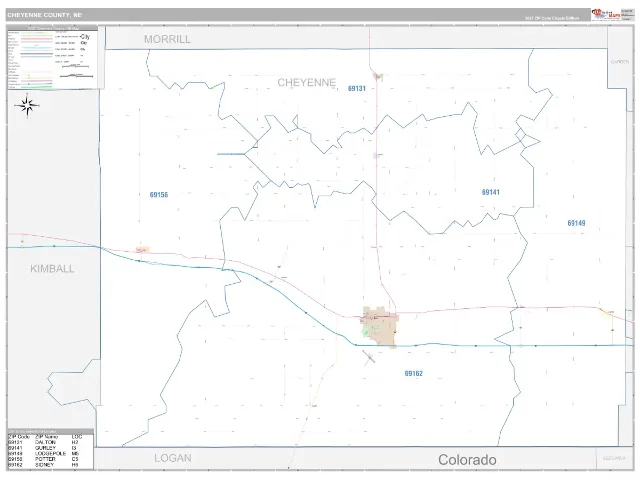Screen dimensions: 640x480
Task: Select ZIP code label 69131
Action: (357, 88)
